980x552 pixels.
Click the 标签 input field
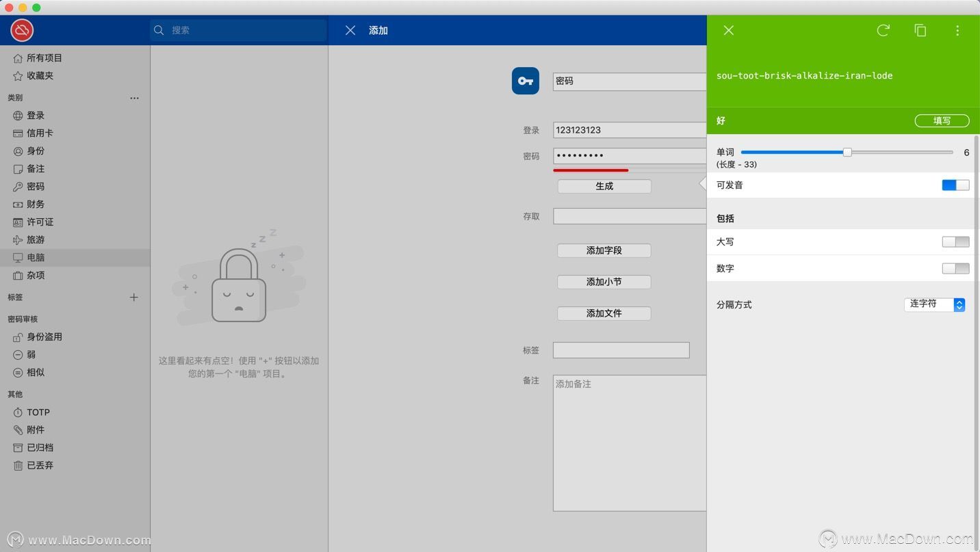(x=621, y=350)
